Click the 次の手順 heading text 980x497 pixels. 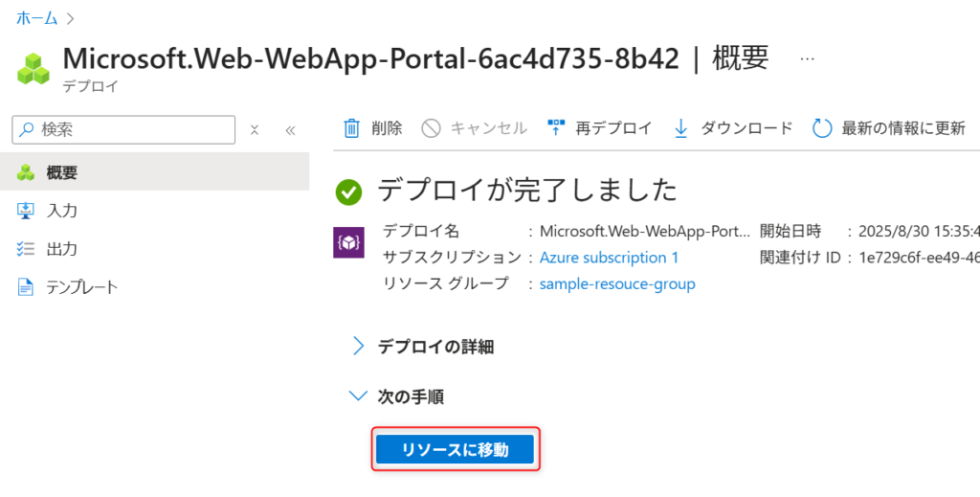[411, 396]
